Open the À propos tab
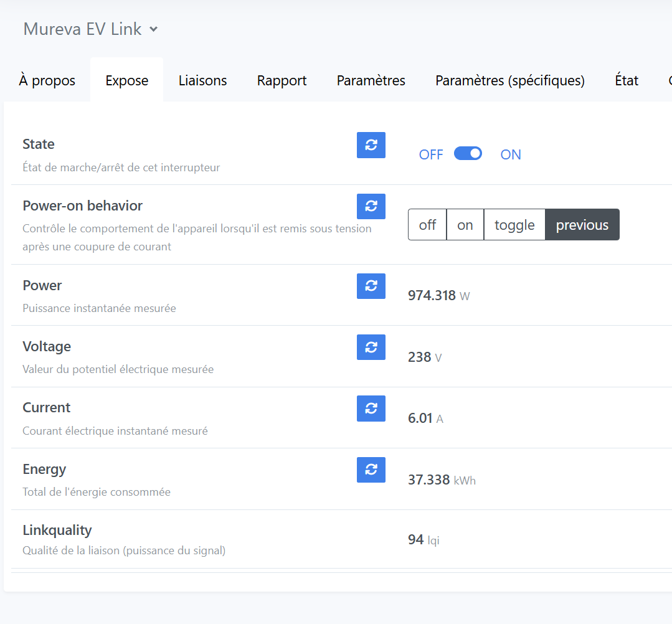 coord(47,81)
